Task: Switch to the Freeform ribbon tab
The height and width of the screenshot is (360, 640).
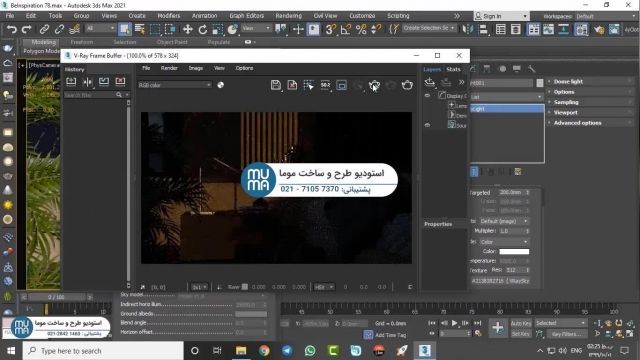Action: coord(82,42)
